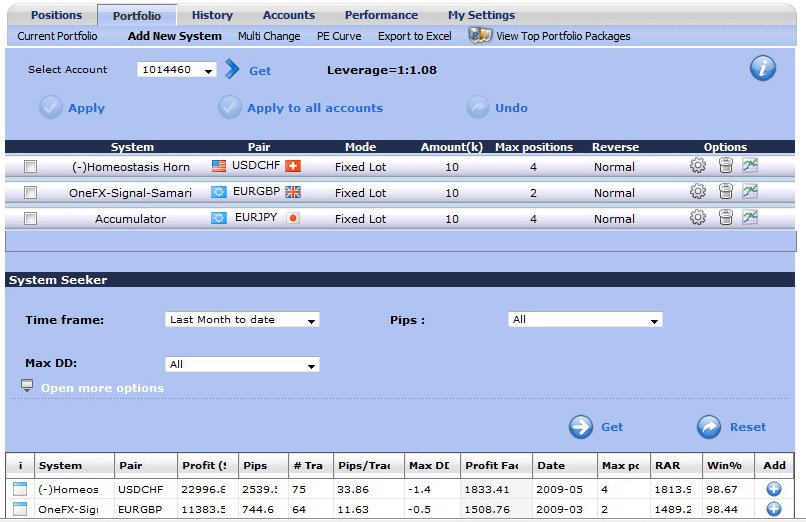Screen dimensions: 806x522
Task: Check the Accumulator checkbox
Action: (30, 219)
